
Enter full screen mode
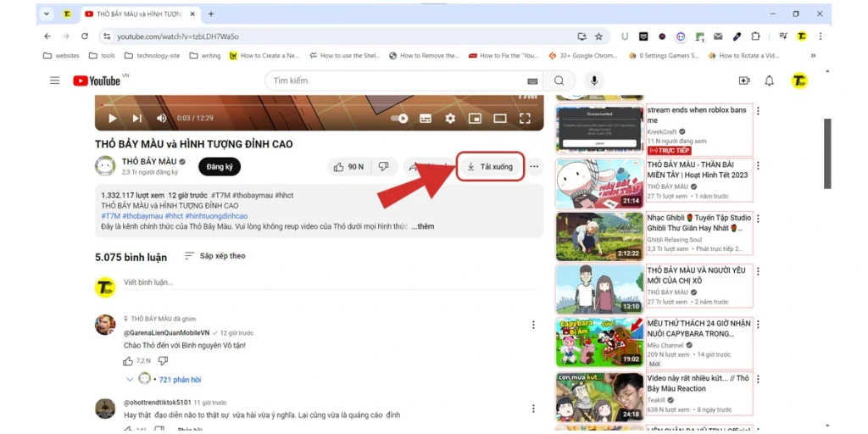click(525, 118)
